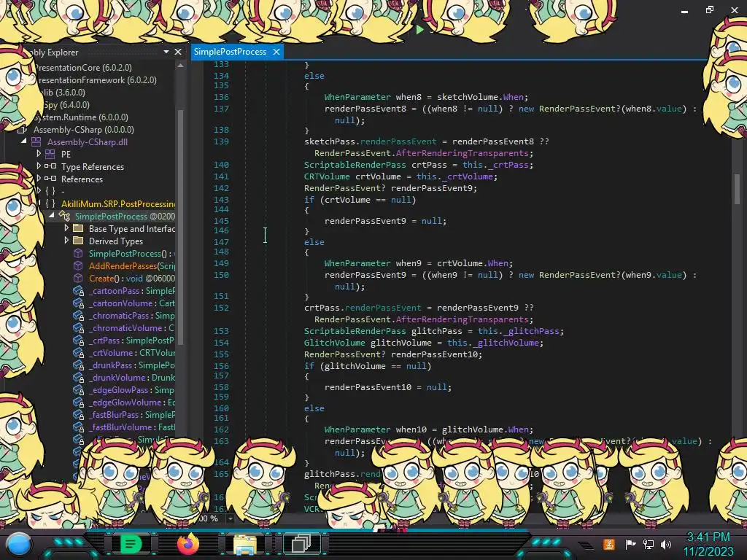Select PresentationCore (6.0.2.0) assembly
This screenshot has width=747, height=560.
coord(83,68)
